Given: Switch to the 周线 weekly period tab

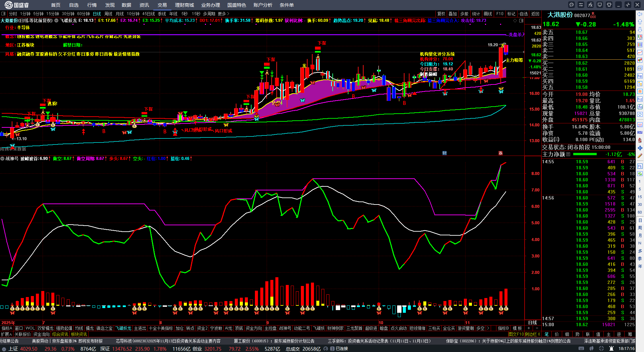Looking at the screenshot, I should pyautogui.click(x=108, y=14).
